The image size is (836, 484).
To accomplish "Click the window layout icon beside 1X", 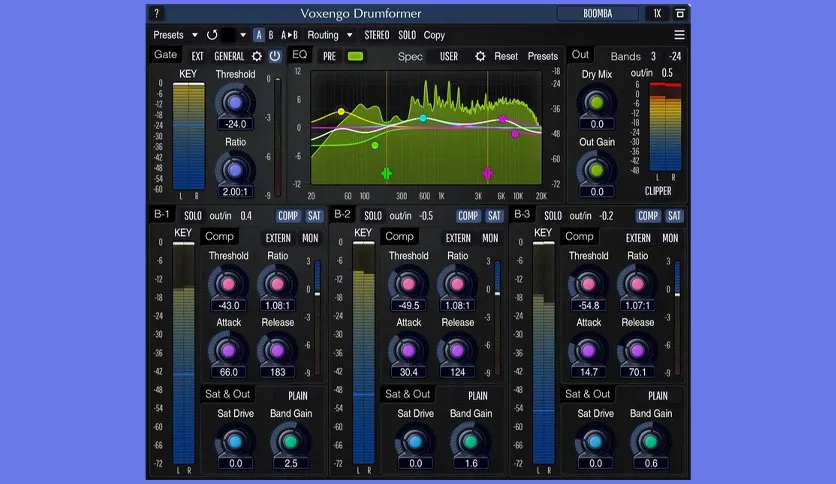I will tap(680, 13).
